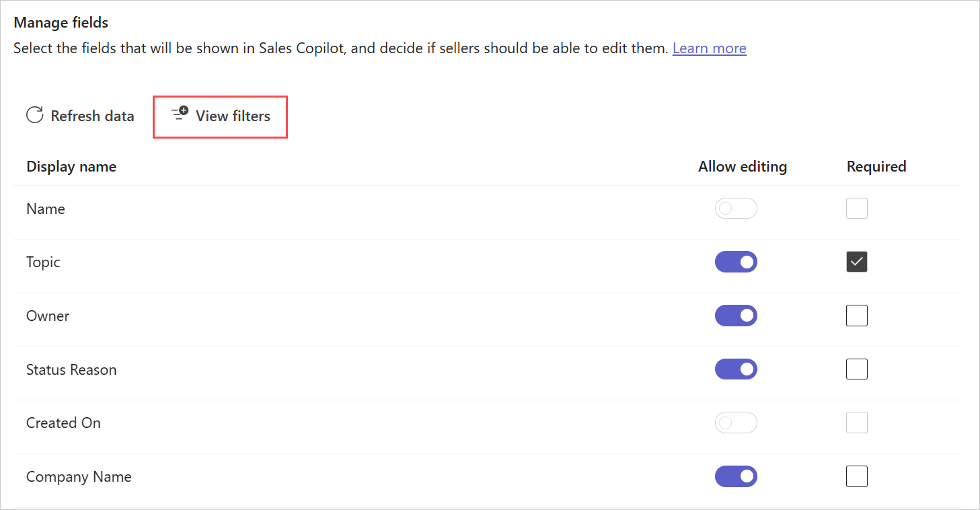Click the Required checkbox for Name
Viewport: 980px width, 510px height.
[857, 209]
